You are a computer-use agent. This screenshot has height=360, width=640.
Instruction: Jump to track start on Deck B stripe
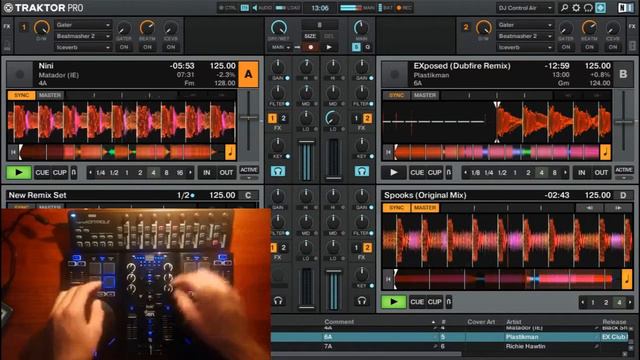[x=388, y=152]
